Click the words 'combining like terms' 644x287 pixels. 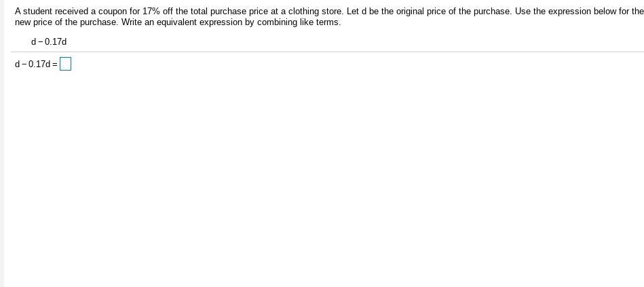pos(299,22)
